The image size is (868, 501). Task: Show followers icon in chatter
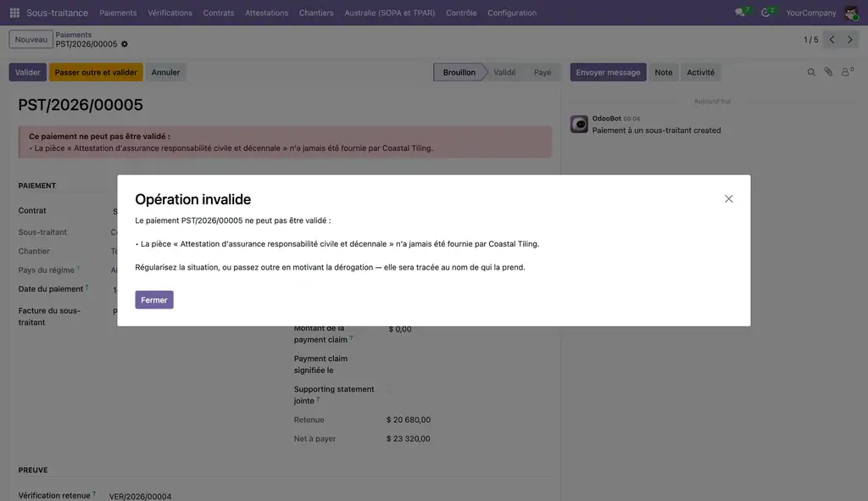pos(847,72)
